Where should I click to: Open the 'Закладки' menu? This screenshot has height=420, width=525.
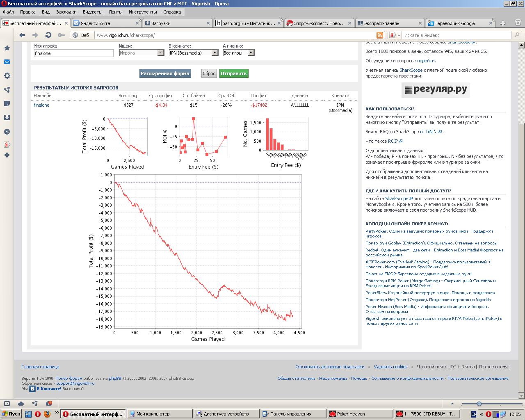point(66,12)
